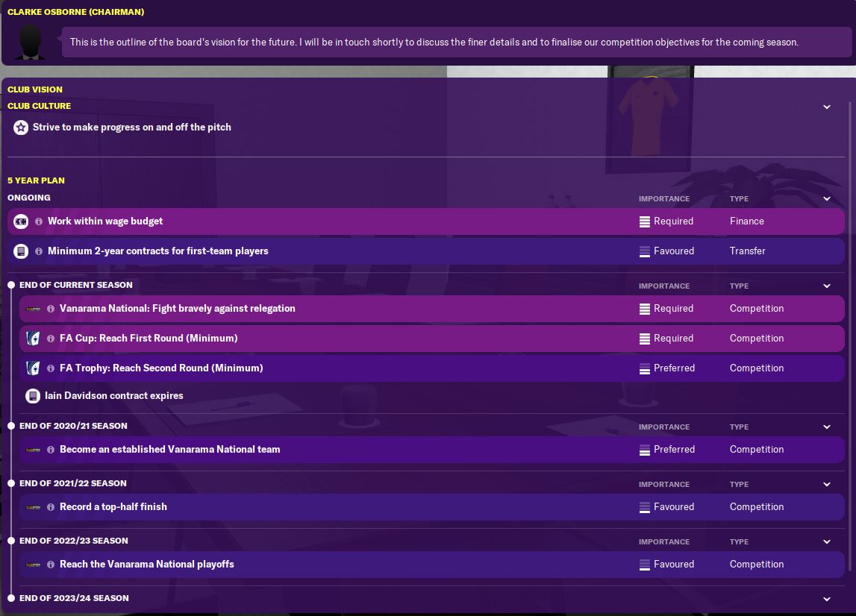Select FA Cup: Reach First Round objective
The width and height of the screenshot is (856, 616).
(432, 339)
